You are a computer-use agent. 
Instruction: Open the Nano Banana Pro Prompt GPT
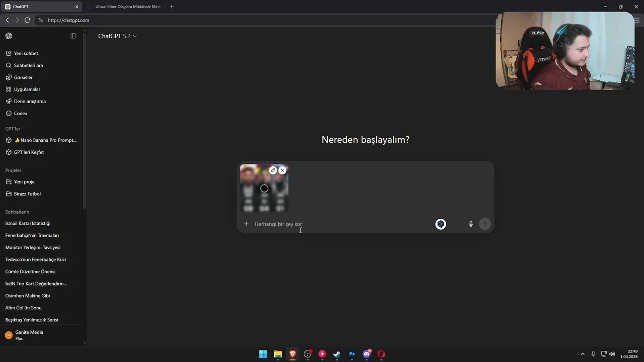coord(41,140)
